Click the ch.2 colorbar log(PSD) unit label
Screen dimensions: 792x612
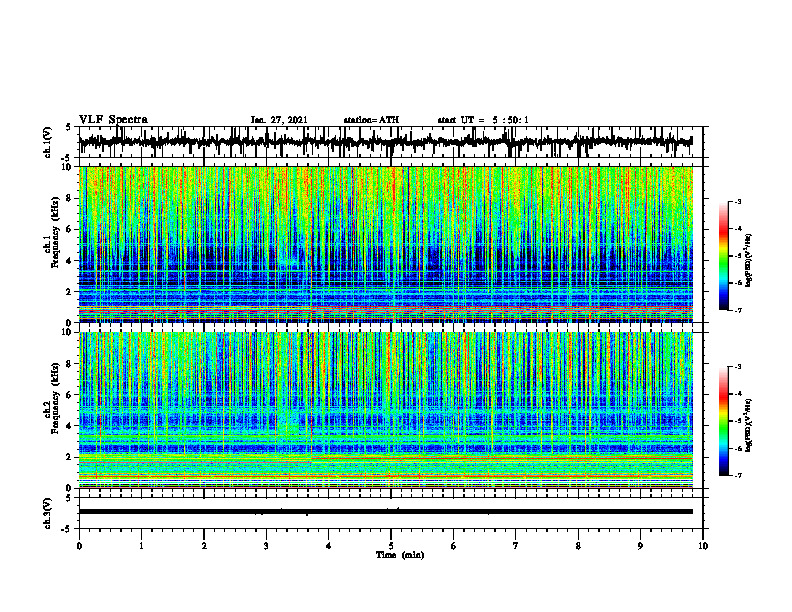click(749, 425)
